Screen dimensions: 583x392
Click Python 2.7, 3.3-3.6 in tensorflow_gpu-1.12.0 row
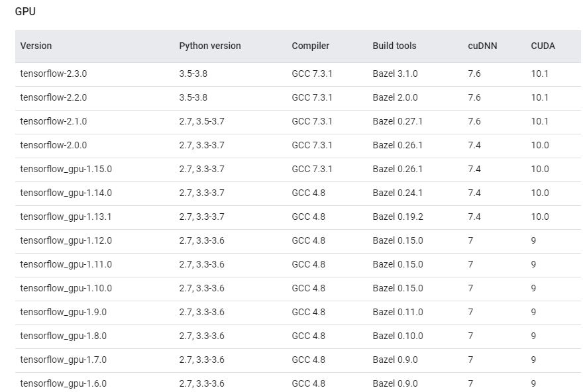click(x=202, y=240)
